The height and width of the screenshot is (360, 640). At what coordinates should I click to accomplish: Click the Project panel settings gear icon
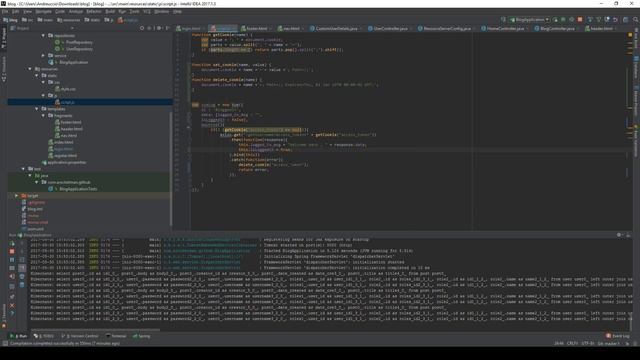point(160,28)
